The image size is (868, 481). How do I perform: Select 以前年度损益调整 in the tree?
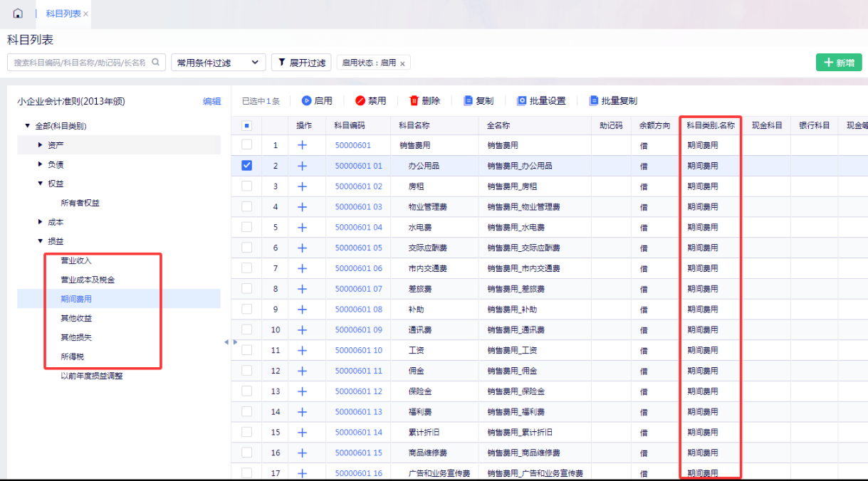pyautogui.click(x=92, y=376)
